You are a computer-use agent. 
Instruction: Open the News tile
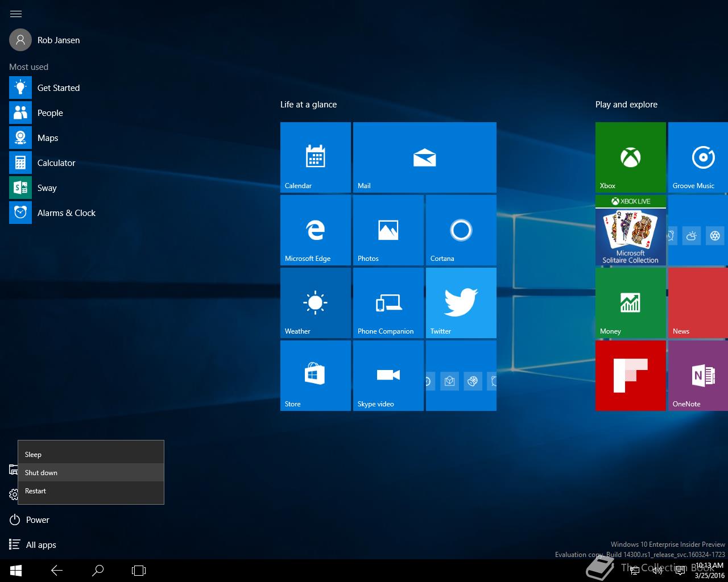point(698,303)
